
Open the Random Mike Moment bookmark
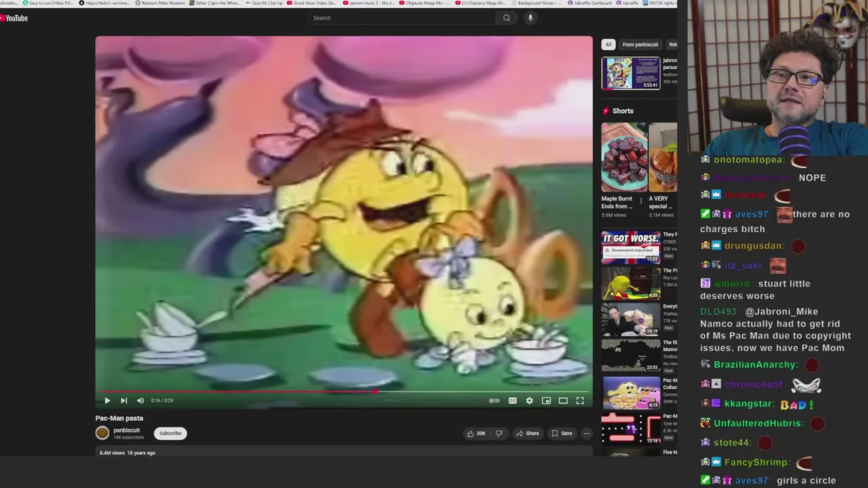pos(160,3)
